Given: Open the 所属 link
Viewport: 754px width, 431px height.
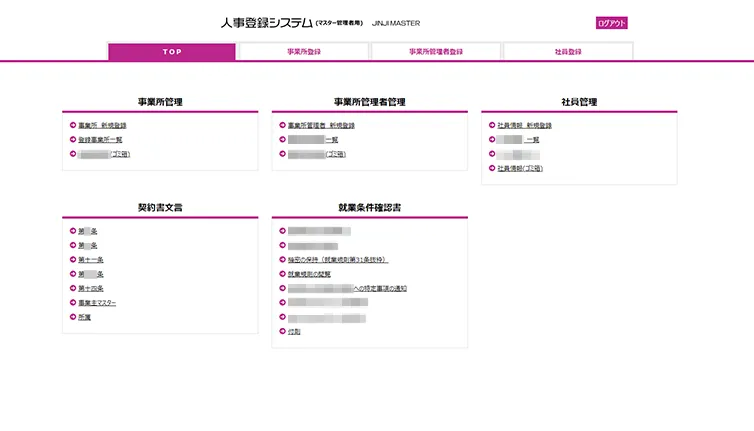Looking at the screenshot, I should click(x=85, y=317).
